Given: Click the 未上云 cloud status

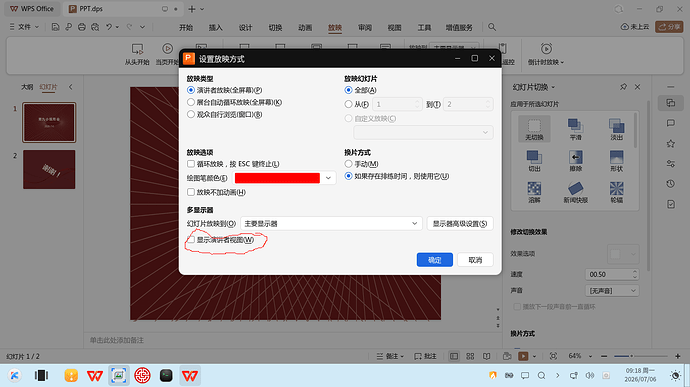Looking at the screenshot, I should 635,27.
